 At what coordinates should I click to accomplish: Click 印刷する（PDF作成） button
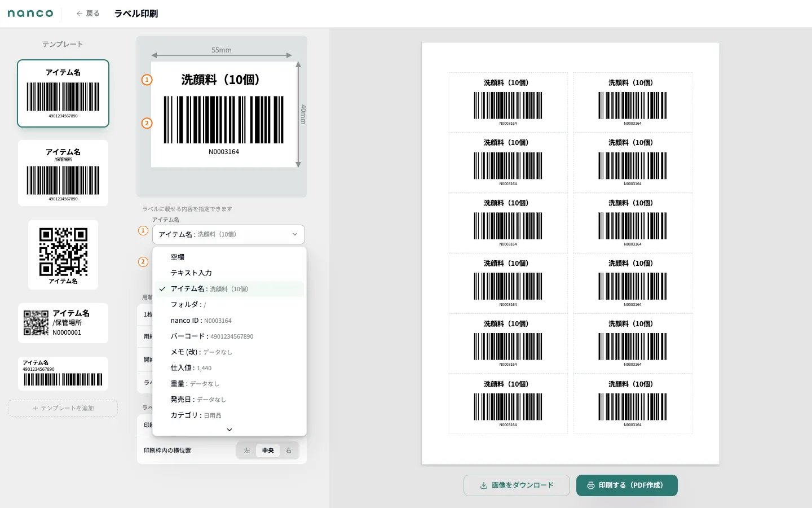627,485
